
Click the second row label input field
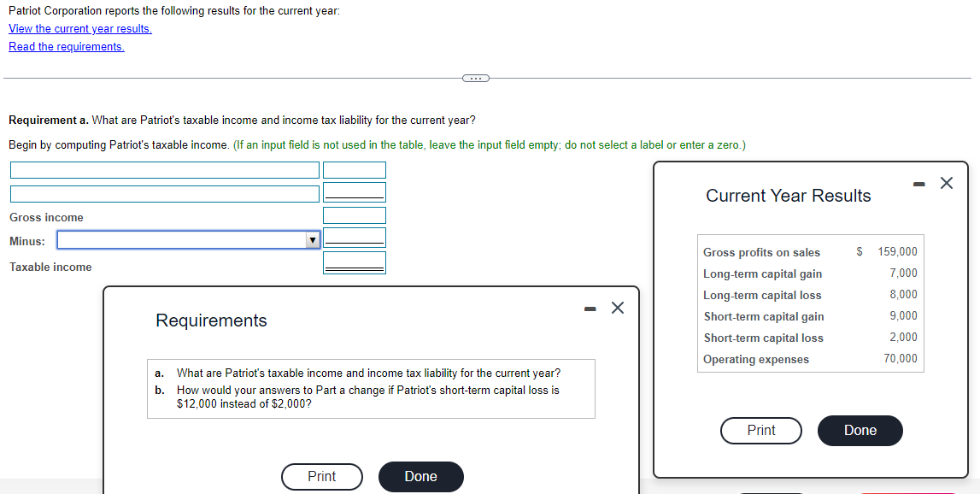pos(164,194)
